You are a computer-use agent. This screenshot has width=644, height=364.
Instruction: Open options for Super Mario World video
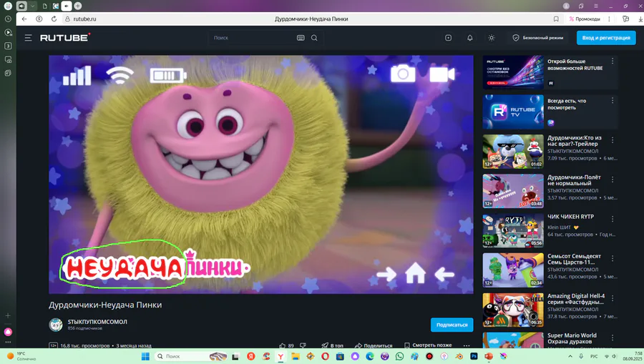(x=613, y=338)
